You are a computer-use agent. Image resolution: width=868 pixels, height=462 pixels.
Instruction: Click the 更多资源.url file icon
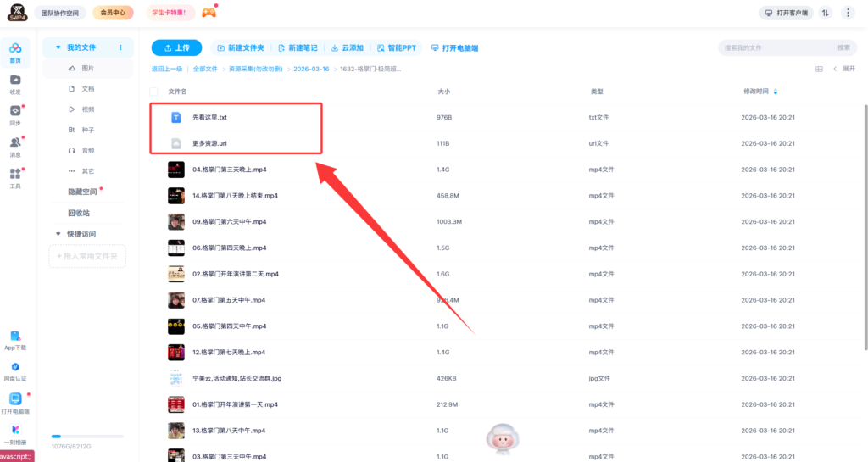[x=176, y=143]
